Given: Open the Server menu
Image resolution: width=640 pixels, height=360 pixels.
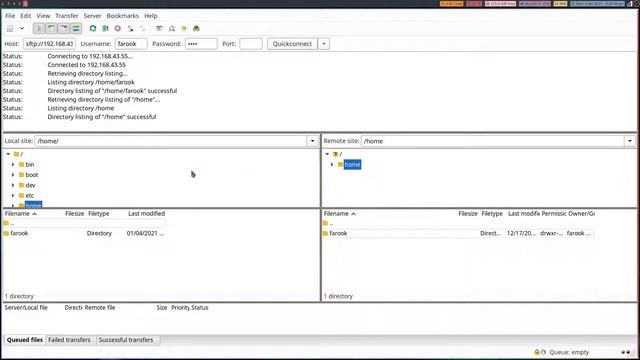Looking at the screenshot, I should (x=93, y=16).
